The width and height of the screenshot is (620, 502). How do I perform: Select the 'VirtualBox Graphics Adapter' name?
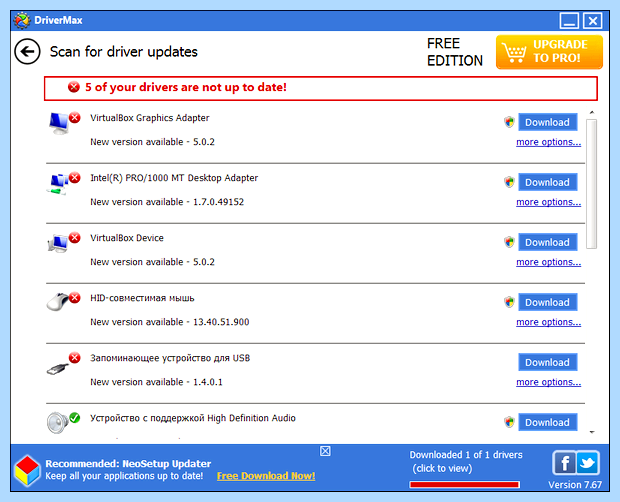point(150,118)
